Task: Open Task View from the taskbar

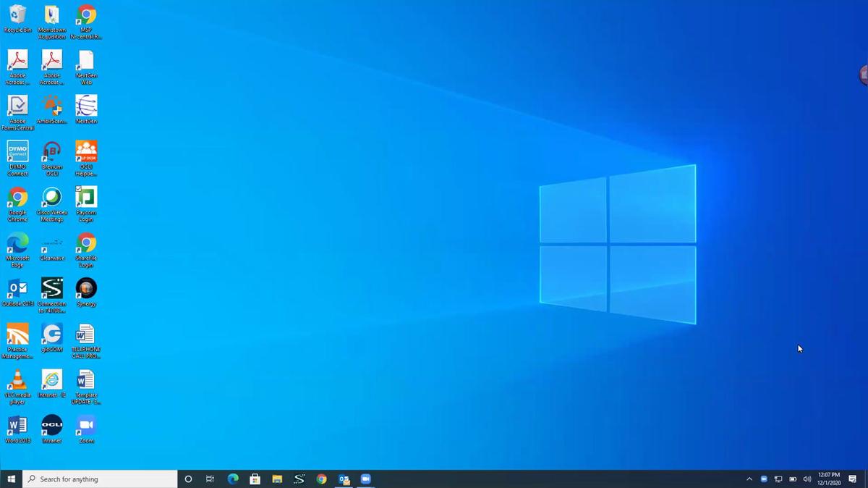Action: [210, 479]
